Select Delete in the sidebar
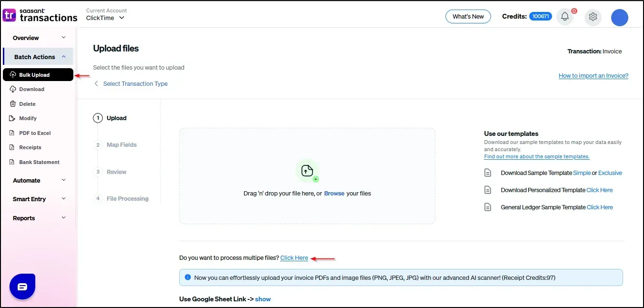The image size is (644, 308). click(x=27, y=104)
